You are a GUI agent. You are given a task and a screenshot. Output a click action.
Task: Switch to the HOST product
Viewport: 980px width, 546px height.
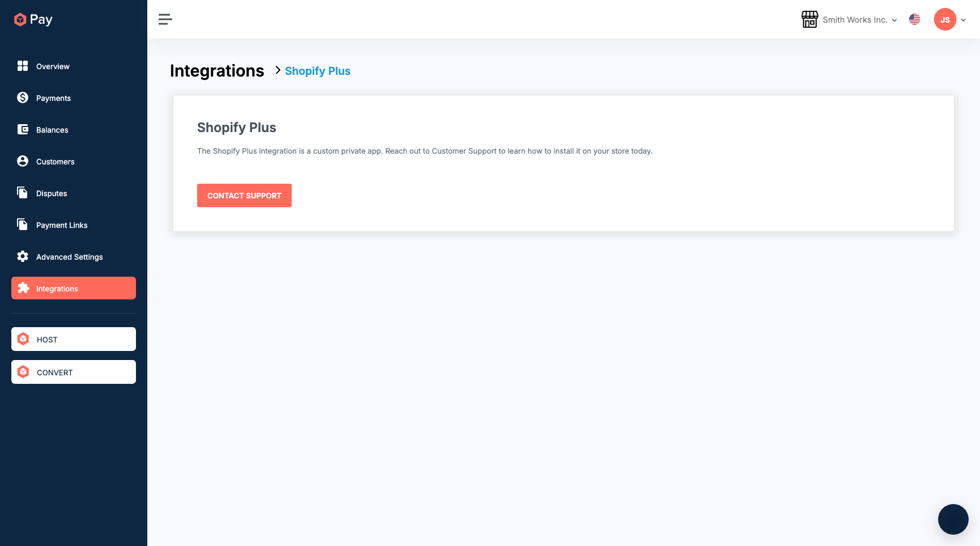(74, 339)
